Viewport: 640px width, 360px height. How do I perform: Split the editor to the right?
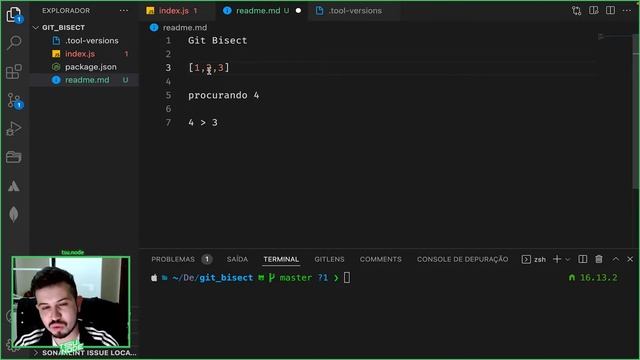tap(611, 11)
